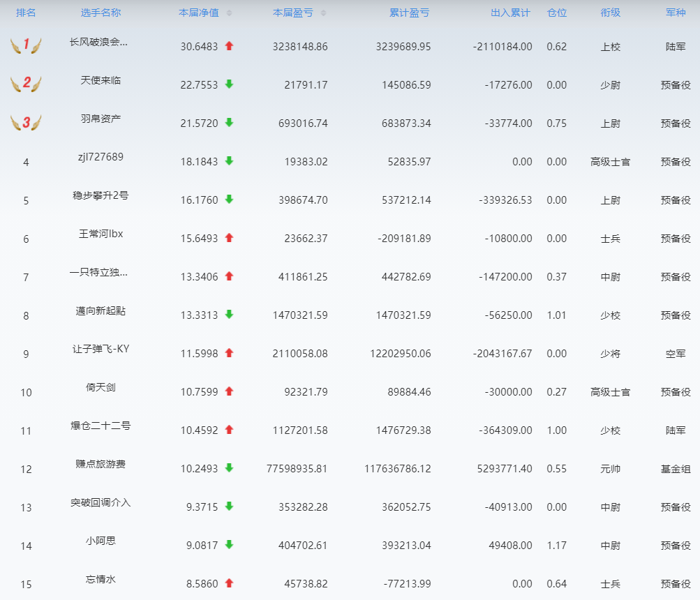The width and height of the screenshot is (700, 600).
Task: Select army type 空军
Action: (676, 354)
